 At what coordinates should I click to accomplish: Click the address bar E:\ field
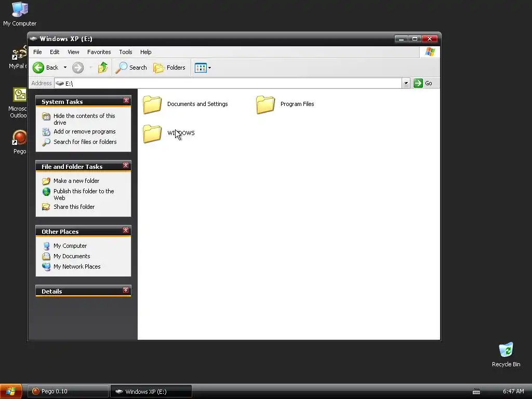[x=229, y=83]
